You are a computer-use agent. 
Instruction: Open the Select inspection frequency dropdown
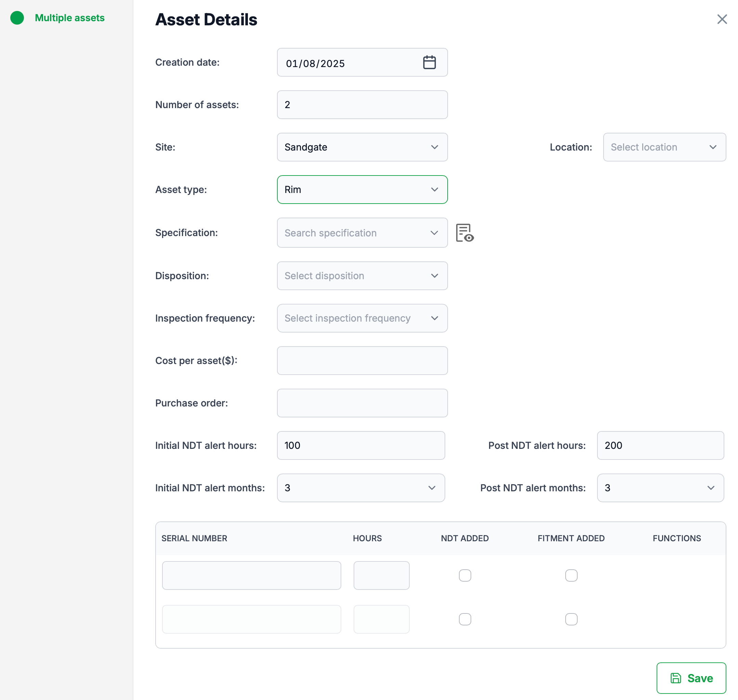point(362,318)
